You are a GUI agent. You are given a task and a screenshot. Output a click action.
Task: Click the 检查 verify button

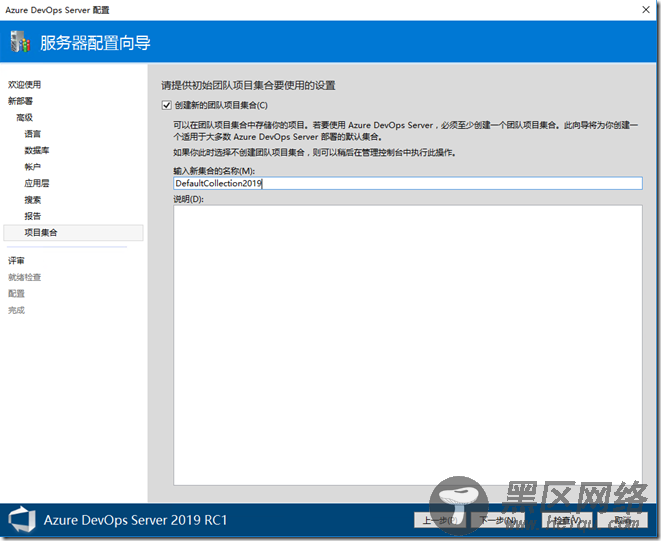pos(567,520)
